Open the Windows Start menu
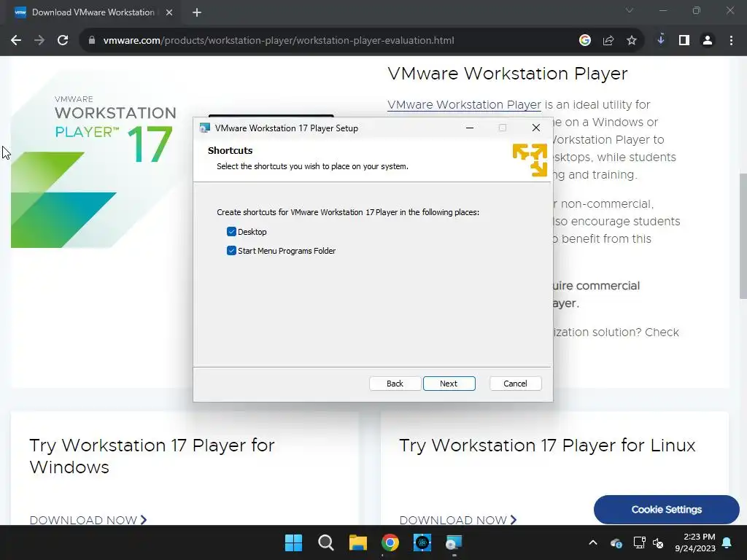This screenshot has width=747, height=560. click(x=293, y=542)
